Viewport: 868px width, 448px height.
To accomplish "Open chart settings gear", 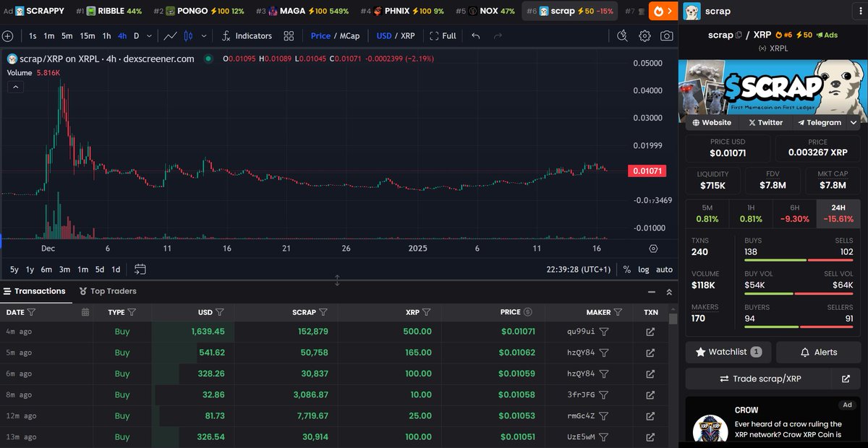I will pos(644,35).
